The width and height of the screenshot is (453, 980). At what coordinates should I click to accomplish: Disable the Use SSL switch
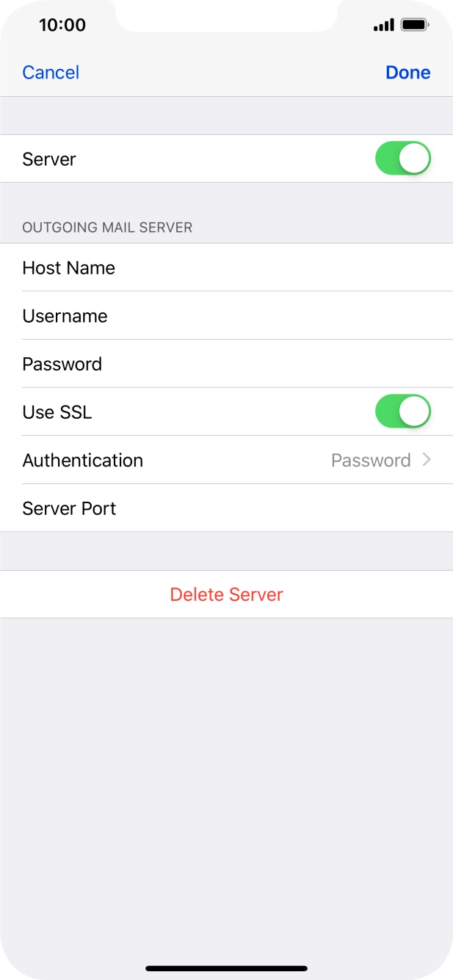pyautogui.click(x=403, y=412)
